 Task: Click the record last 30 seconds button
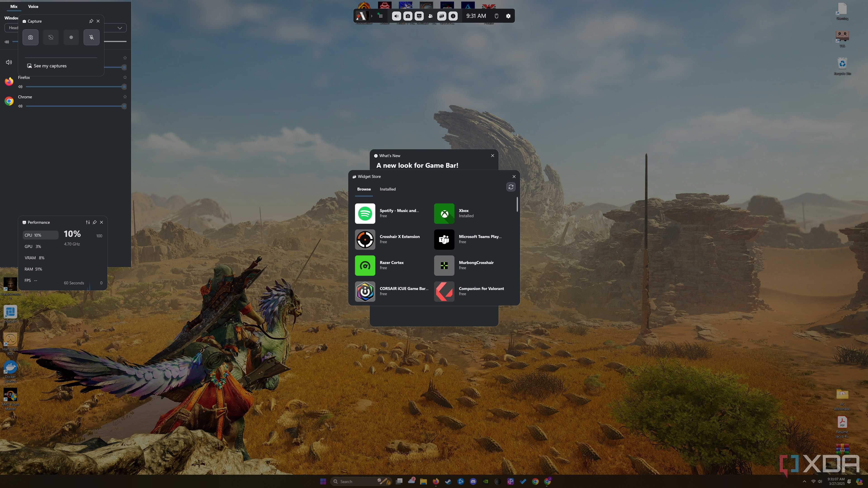(x=51, y=37)
